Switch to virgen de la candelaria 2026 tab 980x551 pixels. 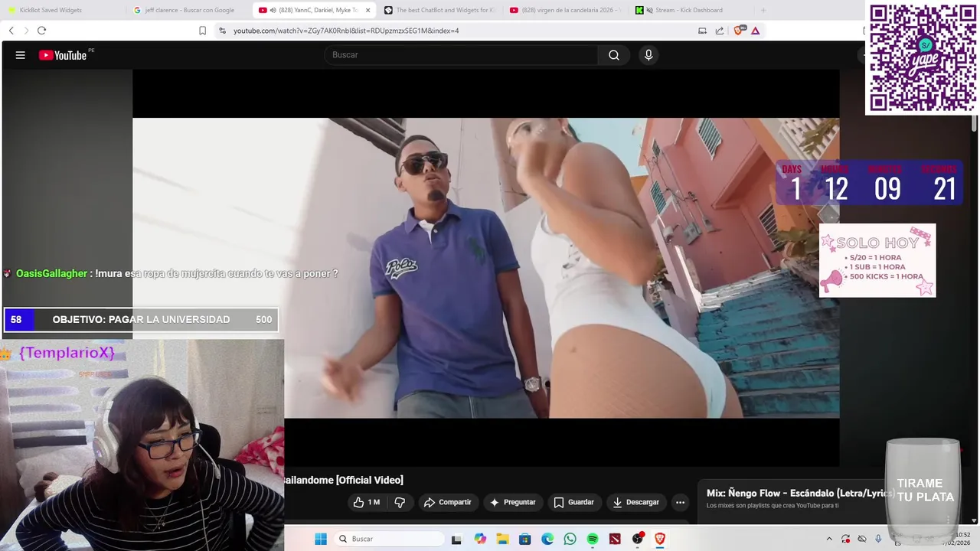pyautogui.click(x=565, y=10)
